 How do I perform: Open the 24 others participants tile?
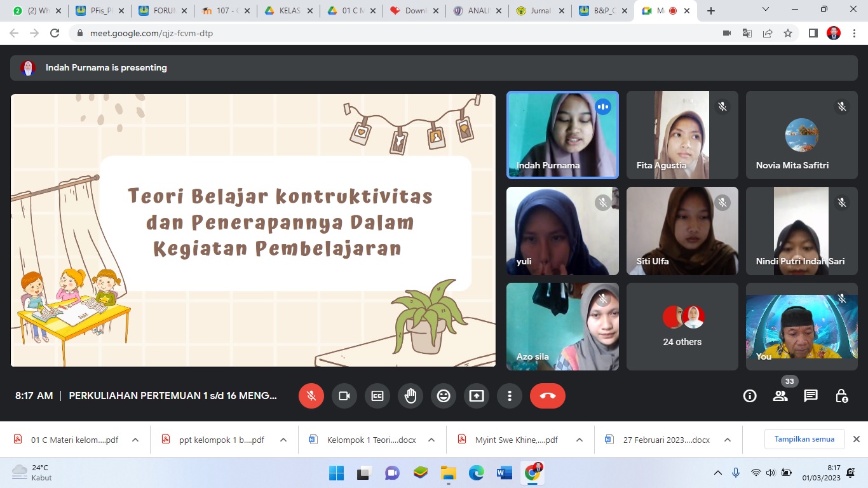[682, 326]
